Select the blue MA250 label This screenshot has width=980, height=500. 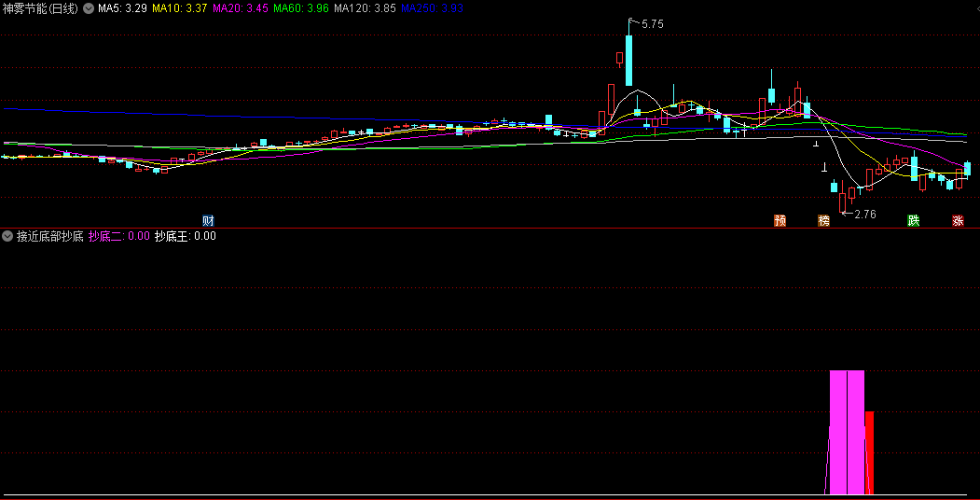coord(432,8)
